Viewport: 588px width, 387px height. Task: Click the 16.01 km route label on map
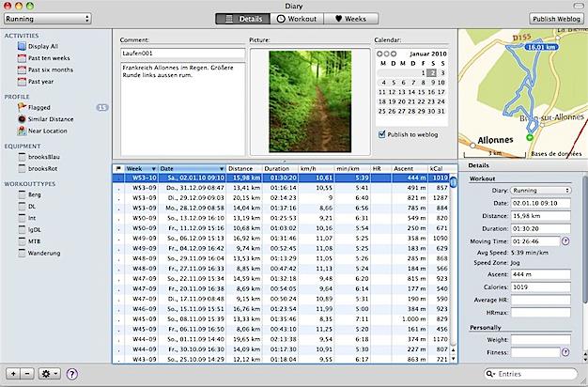pyautogui.click(x=541, y=47)
